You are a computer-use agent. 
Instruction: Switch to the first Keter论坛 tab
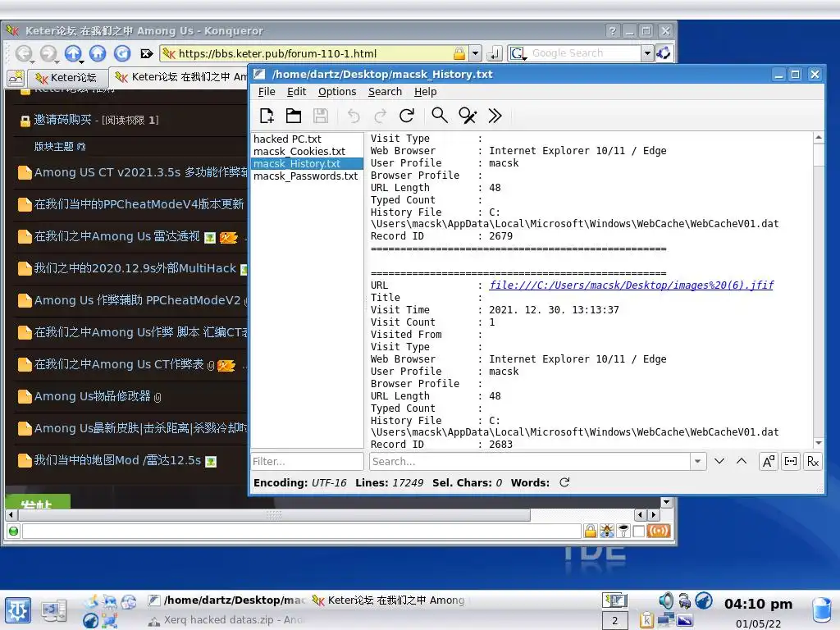coord(67,78)
